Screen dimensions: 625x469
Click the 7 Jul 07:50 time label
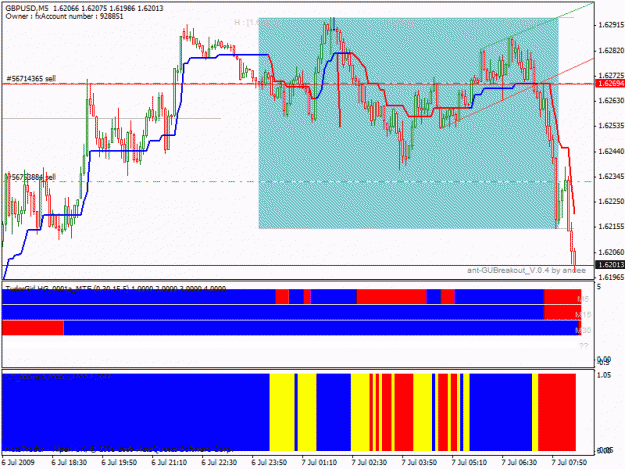coord(569,463)
